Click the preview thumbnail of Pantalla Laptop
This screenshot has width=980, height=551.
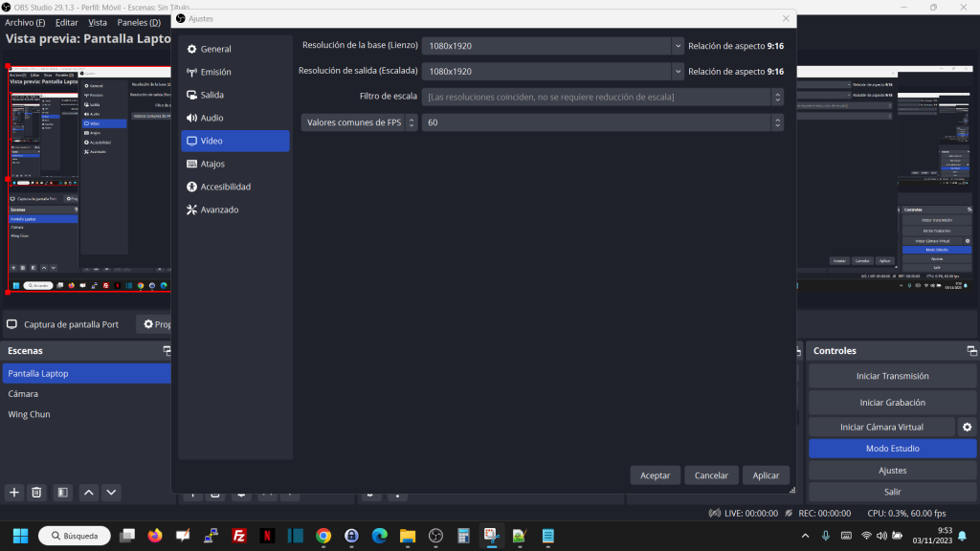click(89, 178)
